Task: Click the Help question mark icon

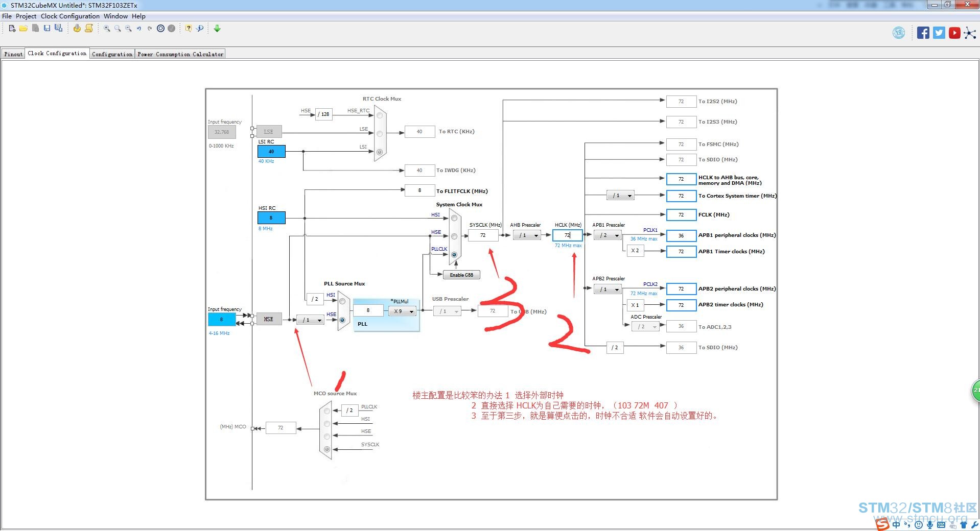Action: point(189,29)
